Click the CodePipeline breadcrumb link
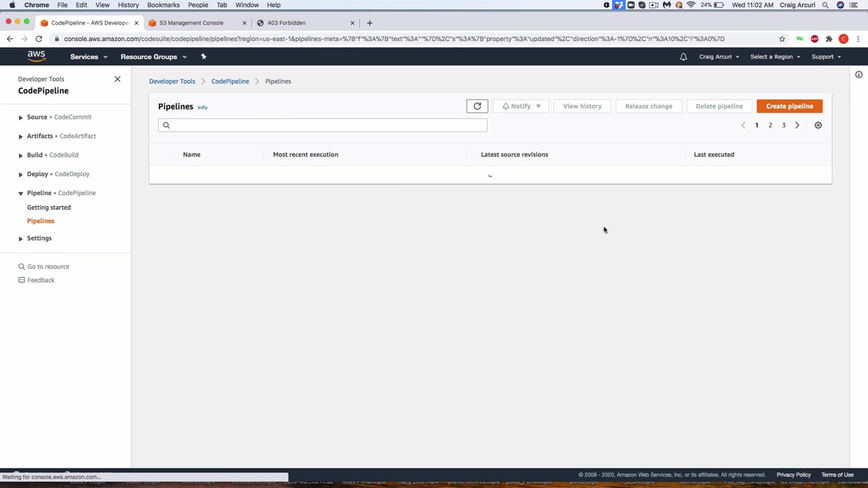Viewport: 868px width, 488px height. (230, 81)
